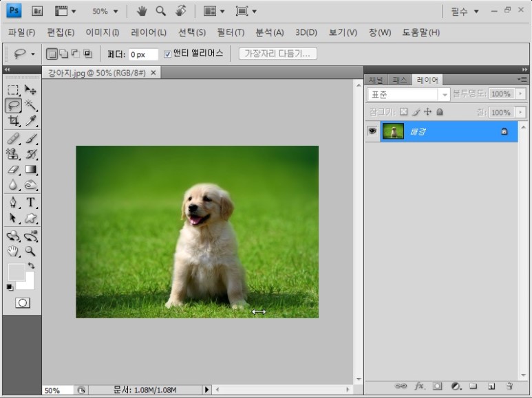Open the 표준 blending mode dropdown
This screenshot has width=532, height=398.
(x=408, y=94)
